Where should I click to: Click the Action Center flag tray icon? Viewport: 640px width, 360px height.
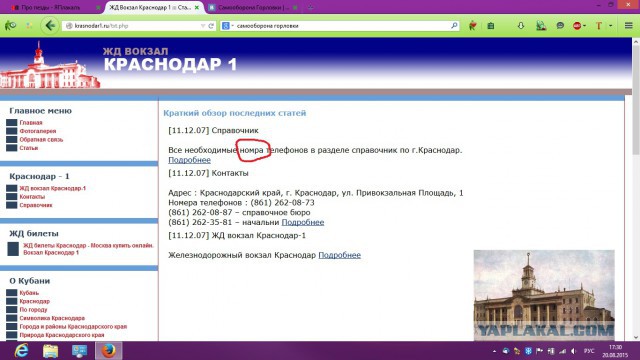coord(539,351)
